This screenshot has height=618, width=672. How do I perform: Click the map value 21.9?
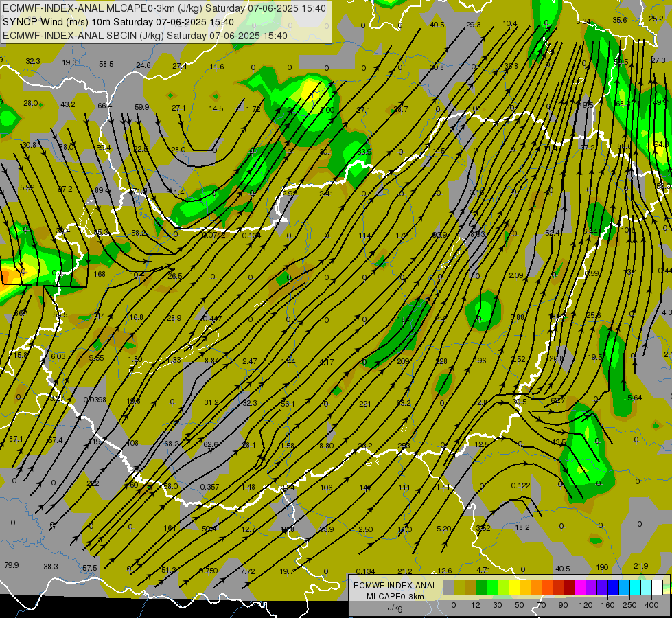click(x=640, y=566)
